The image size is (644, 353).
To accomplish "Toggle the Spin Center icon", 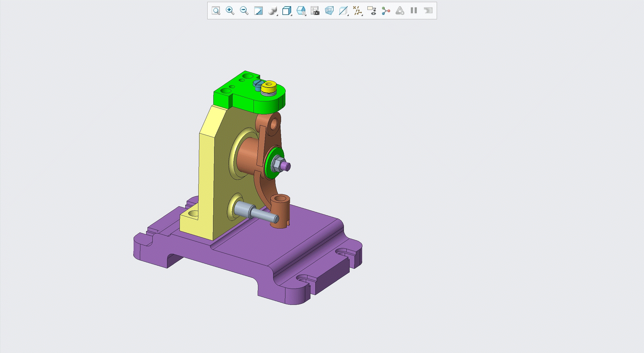I will coord(386,11).
